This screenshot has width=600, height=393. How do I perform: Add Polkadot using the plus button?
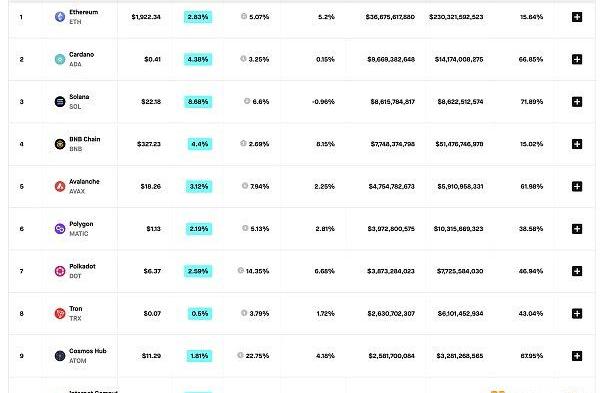[577, 271]
